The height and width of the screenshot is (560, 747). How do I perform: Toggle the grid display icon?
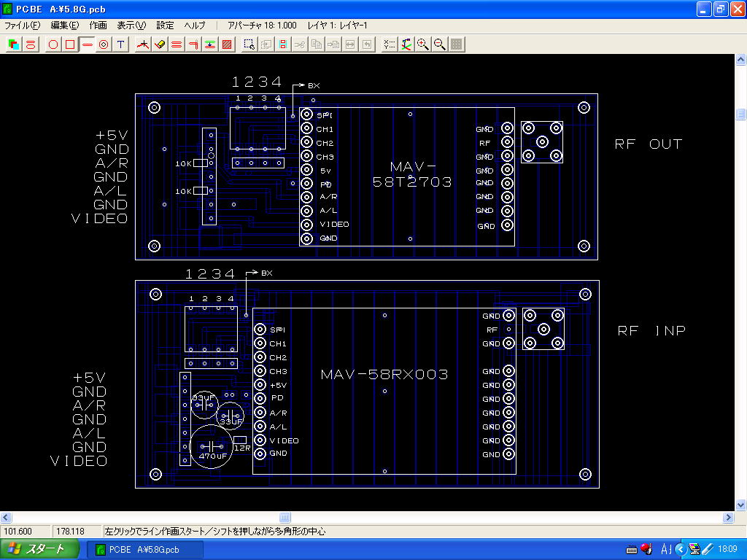pos(457,44)
